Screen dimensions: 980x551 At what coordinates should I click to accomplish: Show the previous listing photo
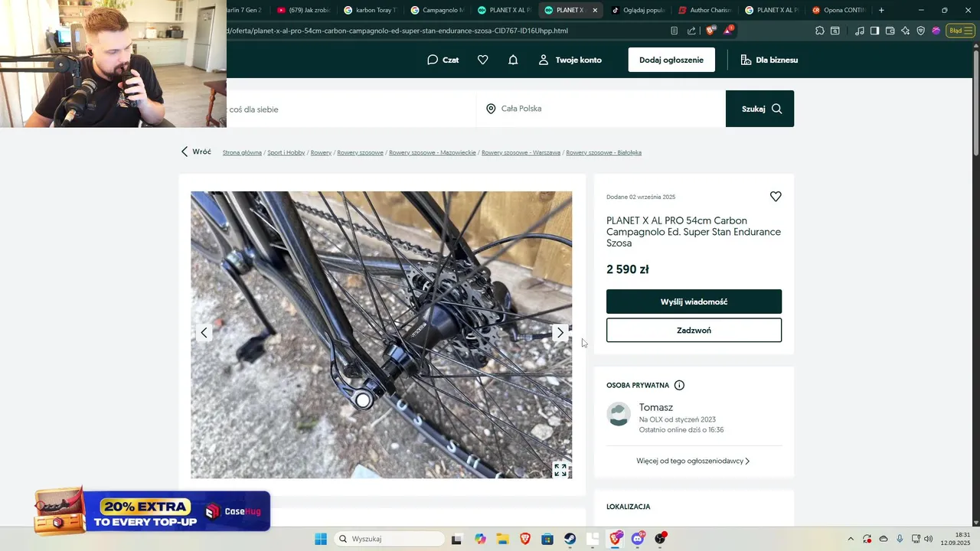(x=204, y=332)
